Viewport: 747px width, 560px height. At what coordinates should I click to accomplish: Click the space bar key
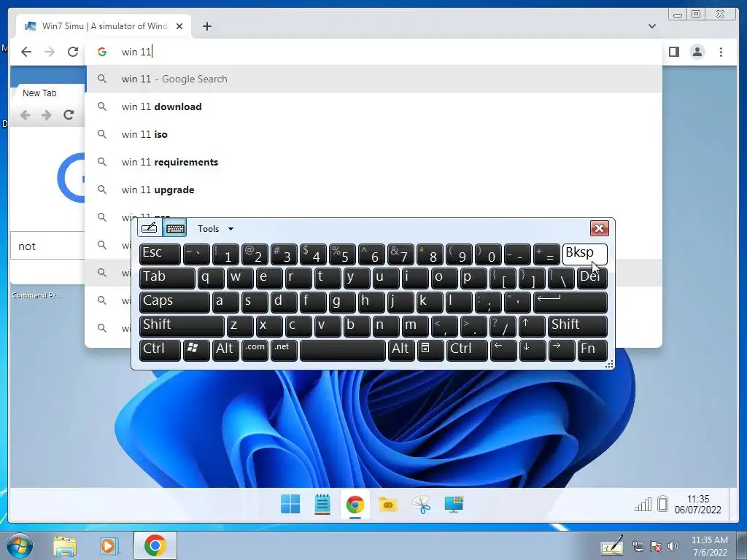click(343, 350)
